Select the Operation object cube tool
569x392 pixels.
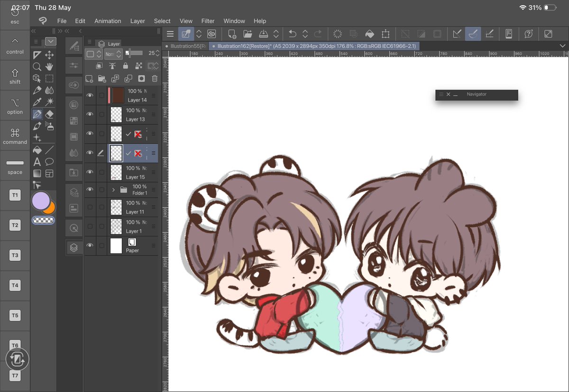pos(37,79)
